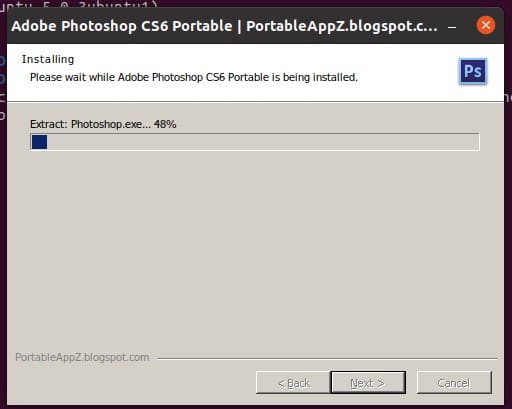
Task: Focus the terminal text above the installer
Action: [x=80, y=4]
